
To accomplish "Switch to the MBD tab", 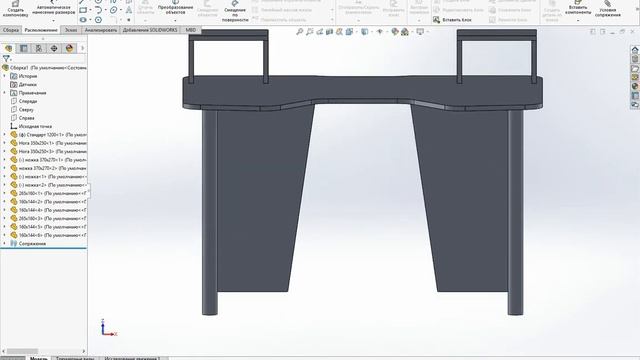I will click(190, 30).
